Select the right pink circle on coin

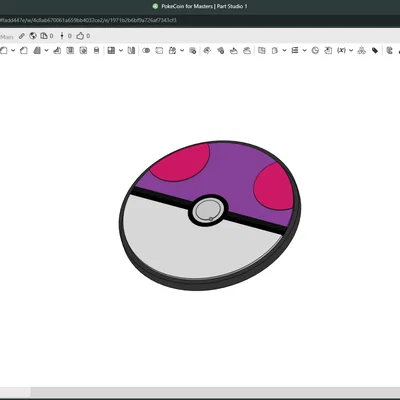pyautogui.click(x=274, y=187)
